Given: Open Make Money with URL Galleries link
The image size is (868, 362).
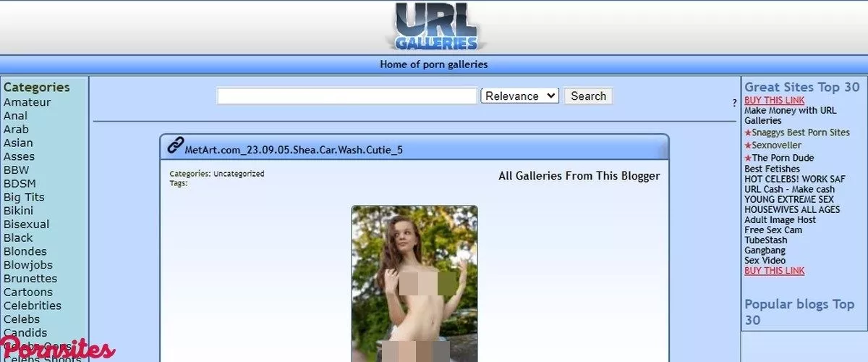Looking at the screenshot, I should 790,116.
